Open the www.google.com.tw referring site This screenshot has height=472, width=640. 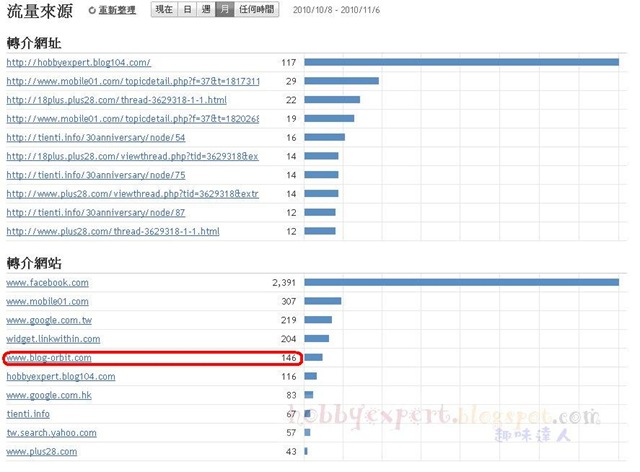tap(49, 320)
